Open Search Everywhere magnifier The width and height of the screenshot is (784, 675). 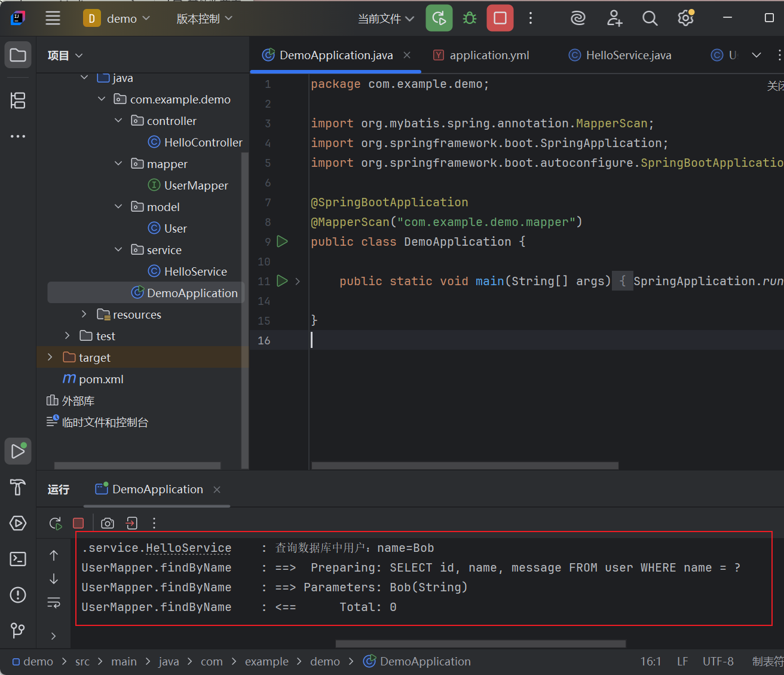(x=650, y=19)
